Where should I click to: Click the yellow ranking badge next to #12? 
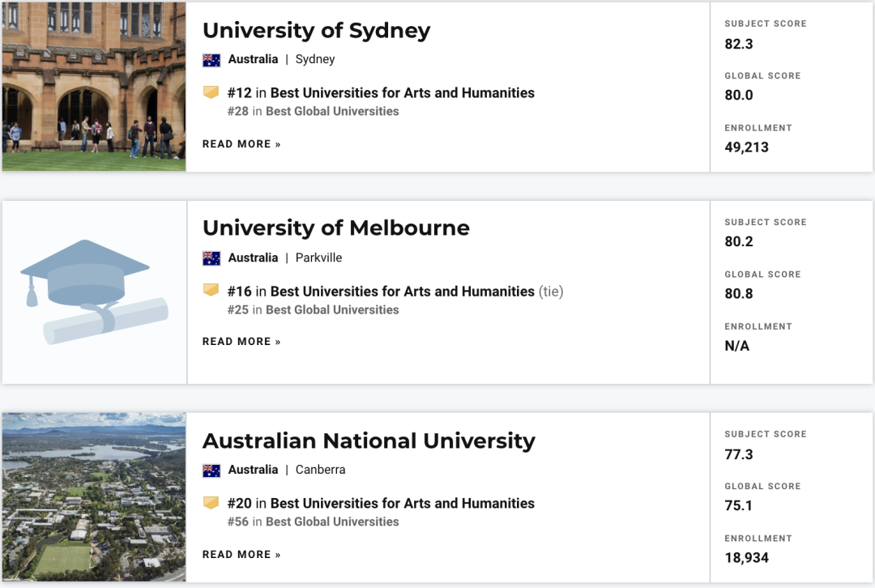point(211,92)
